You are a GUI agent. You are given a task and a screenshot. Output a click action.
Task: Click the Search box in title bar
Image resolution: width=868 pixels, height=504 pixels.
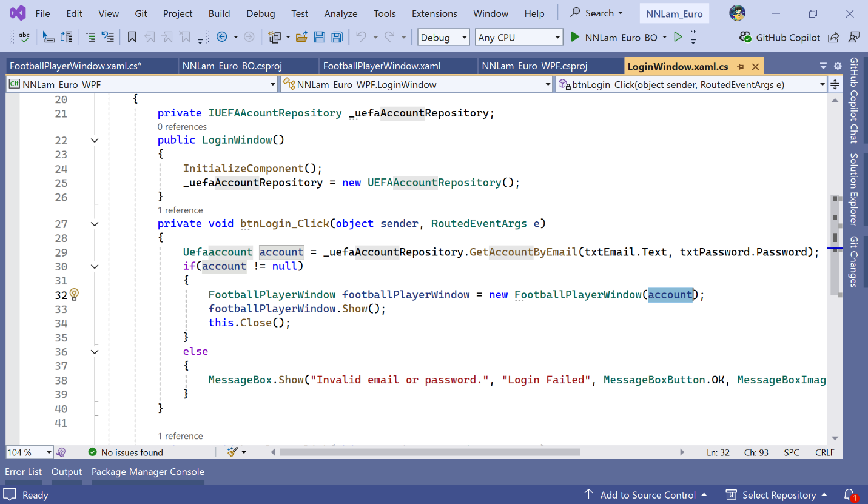point(598,13)
